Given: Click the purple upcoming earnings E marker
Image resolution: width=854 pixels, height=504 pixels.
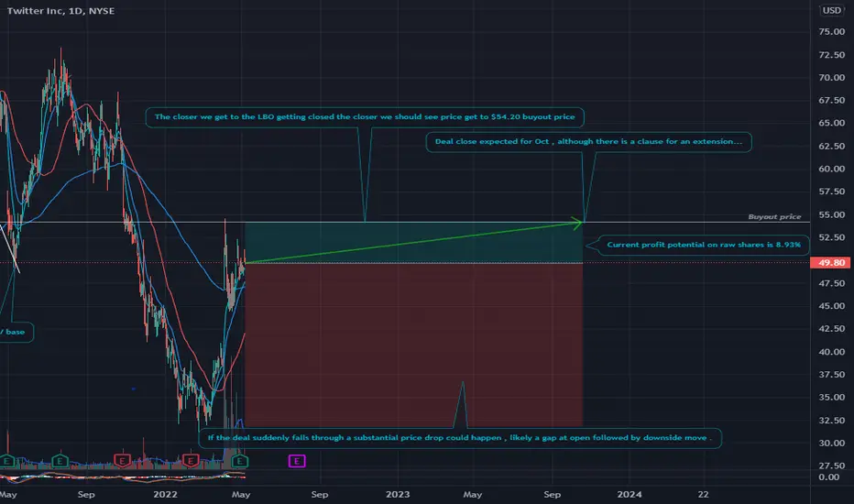Looking at the screenshot, I should pos(297,462).
